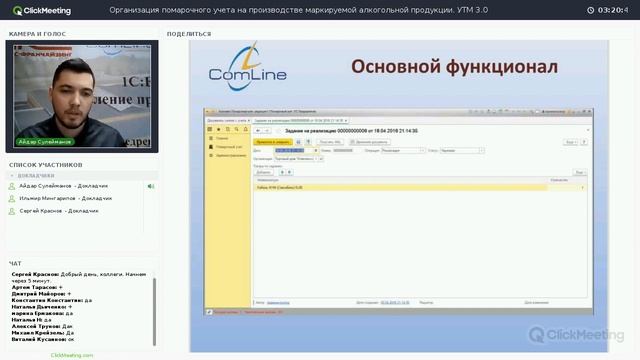The height and width of the screenshot is (360, 640).
Task: Click the document title Задание на реализацию
Action: (x=351, y=131)
